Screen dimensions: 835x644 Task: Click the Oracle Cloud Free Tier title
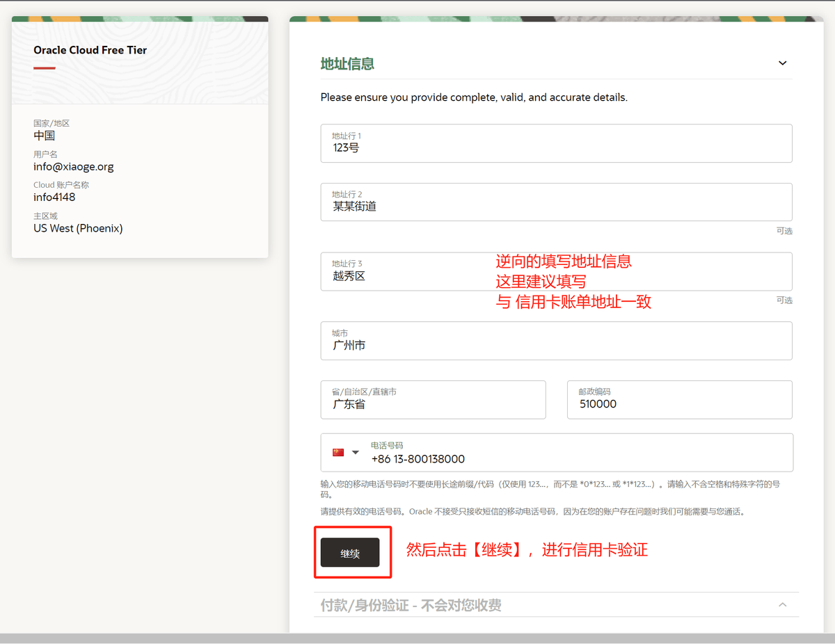pyautogui.click(x=90, y=50)
